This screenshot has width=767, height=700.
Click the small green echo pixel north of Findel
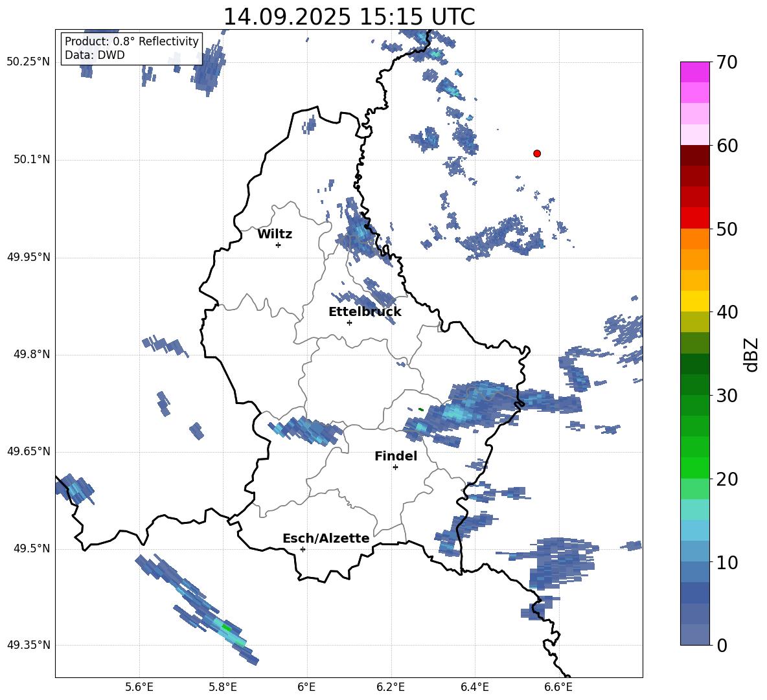pyautogui.click(x=420, y=409)
